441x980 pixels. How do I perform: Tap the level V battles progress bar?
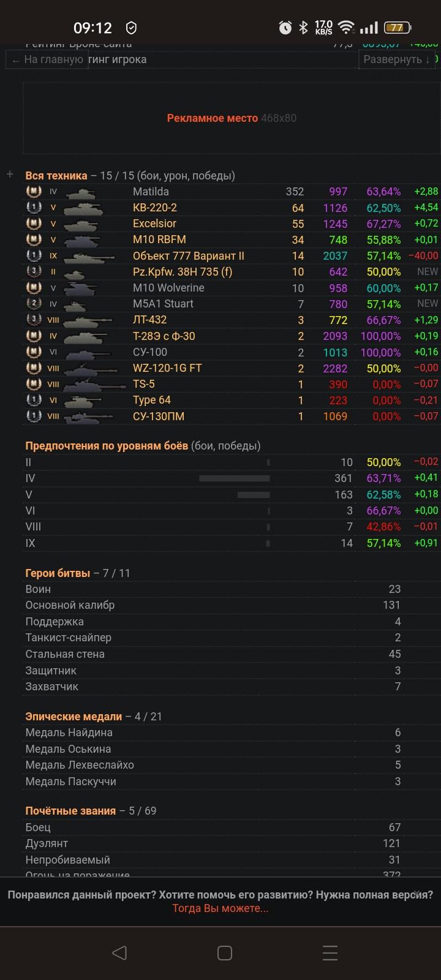coord(254,494)
